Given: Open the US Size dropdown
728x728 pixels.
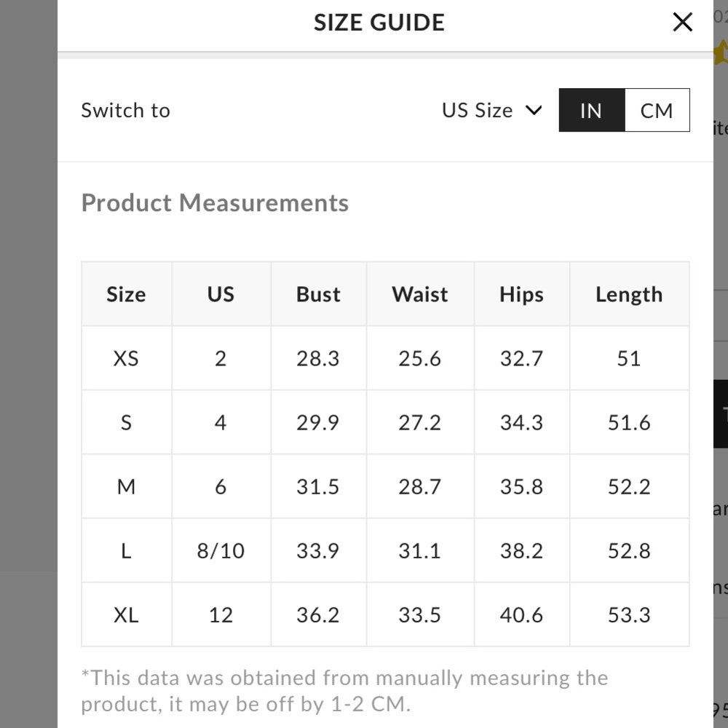Looking at the screenshot, I should click(491, 111).
